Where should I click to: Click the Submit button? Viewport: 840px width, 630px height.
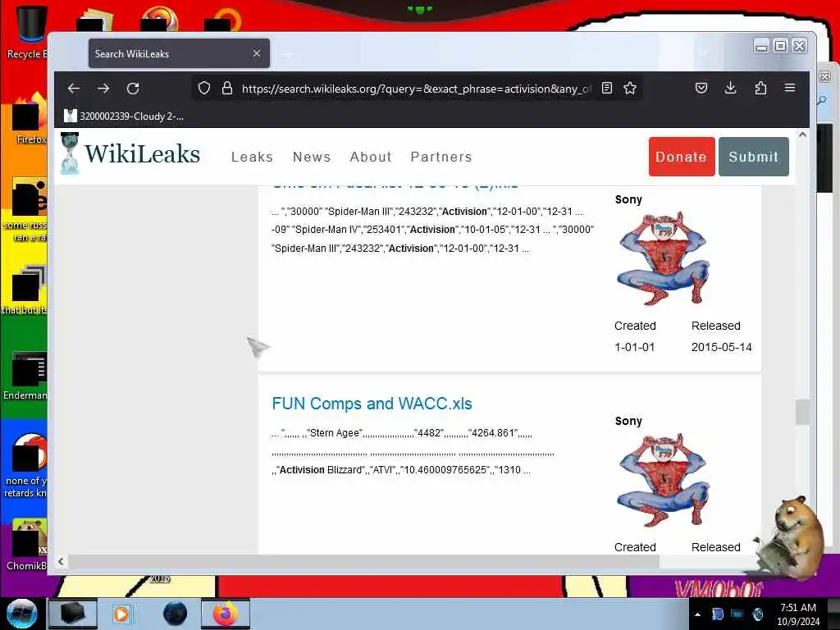tap(753, 157)
